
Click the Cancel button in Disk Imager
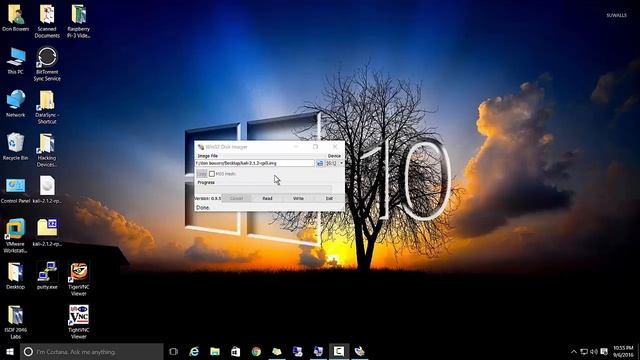[236, 198]
